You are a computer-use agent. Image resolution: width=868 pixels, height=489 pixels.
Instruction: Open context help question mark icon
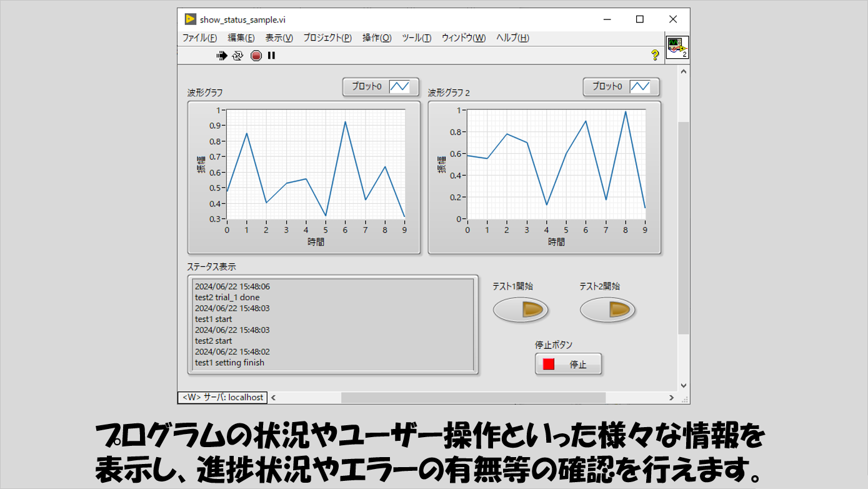(655, 55)
